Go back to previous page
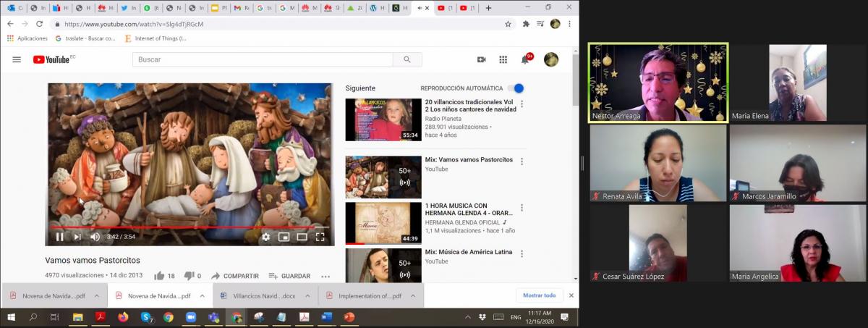 (10, 24)
